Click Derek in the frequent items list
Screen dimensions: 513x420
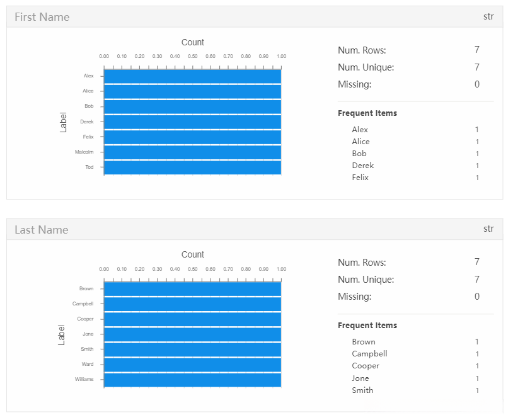pos(363,166)
